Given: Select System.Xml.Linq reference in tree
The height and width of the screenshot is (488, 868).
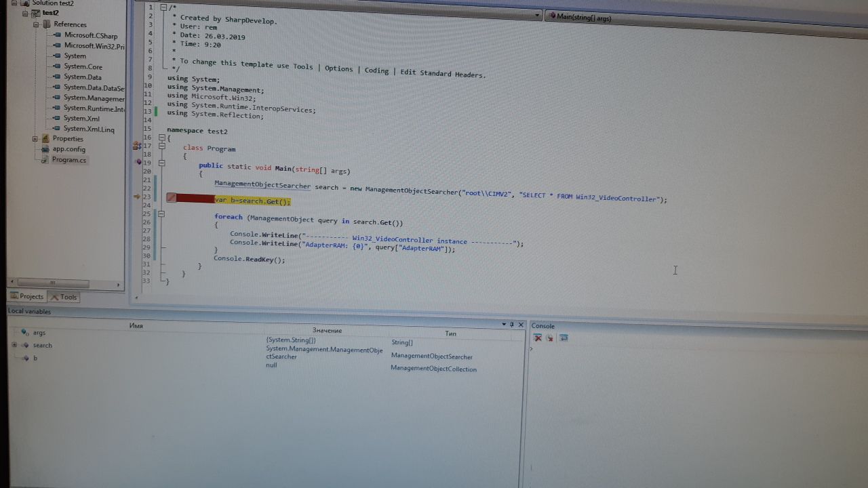Looking at the screenshot, I should 89,129.
